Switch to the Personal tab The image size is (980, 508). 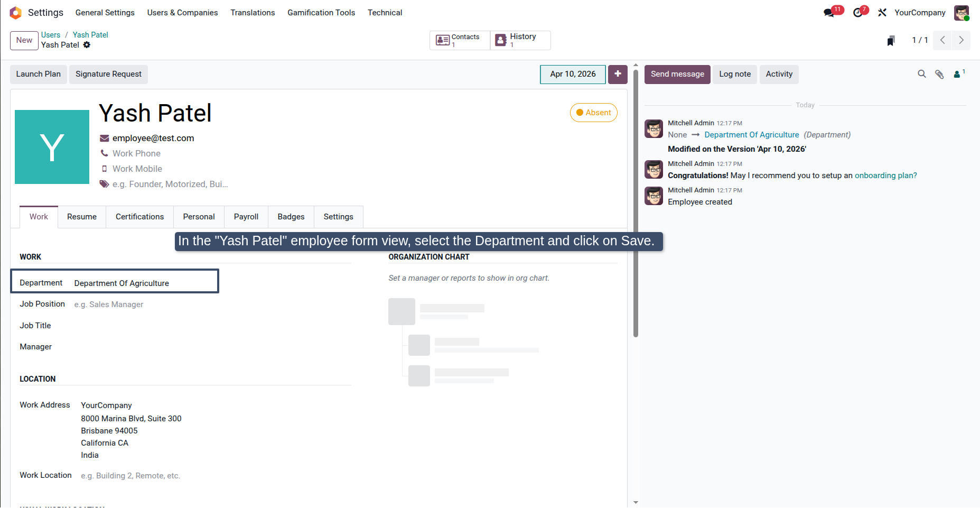click(x=199, y=217)
